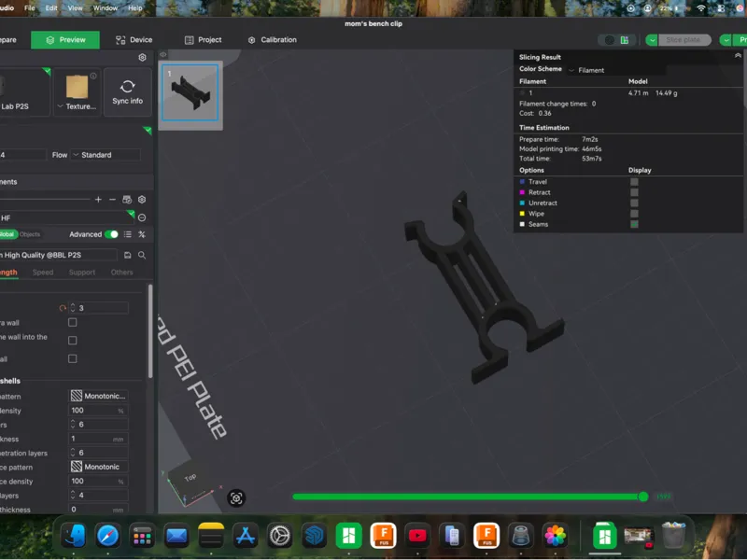Select plate 1 thumbnail
This screenshot has height=560, width=747.
tap(190, 92)
